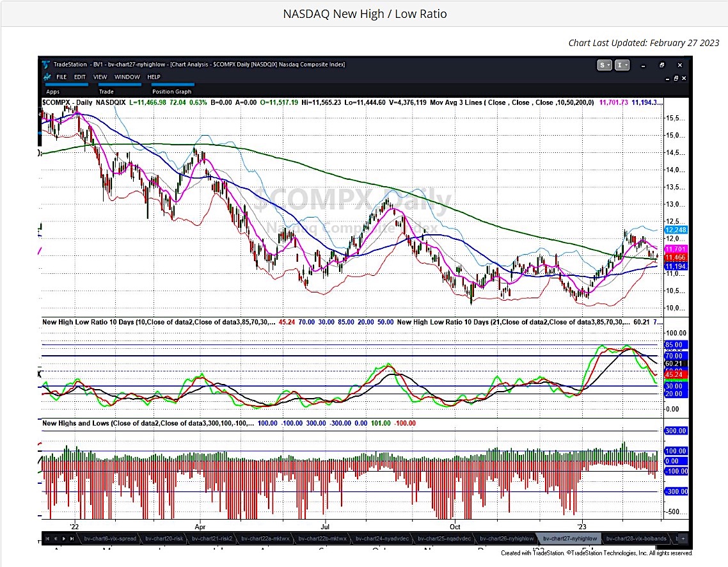728x567 pixels.
Task: Click the next-chart navigation arrow
Action: coord(64,539)
